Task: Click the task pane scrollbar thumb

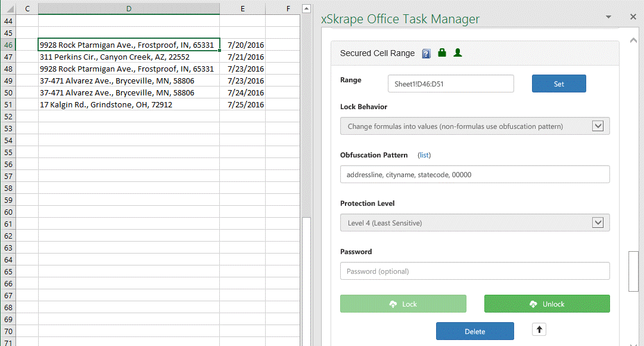Action: pyautogui.click(x=633, y=271)
